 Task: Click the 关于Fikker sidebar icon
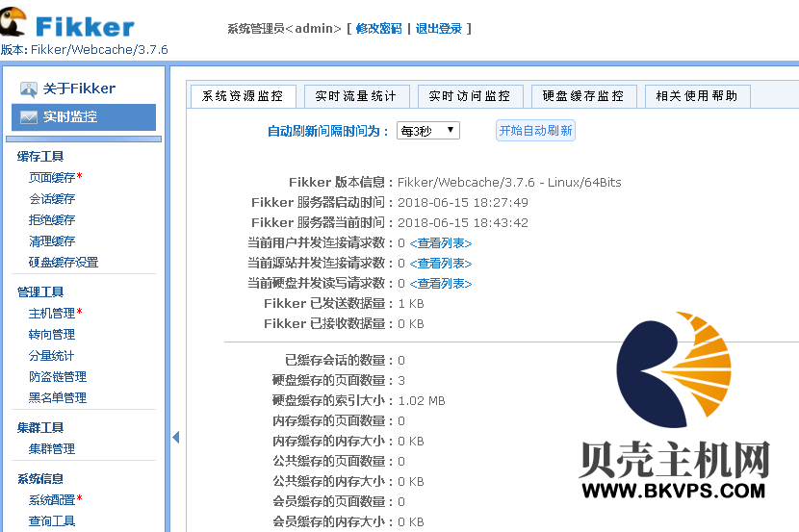coord(28,89)
